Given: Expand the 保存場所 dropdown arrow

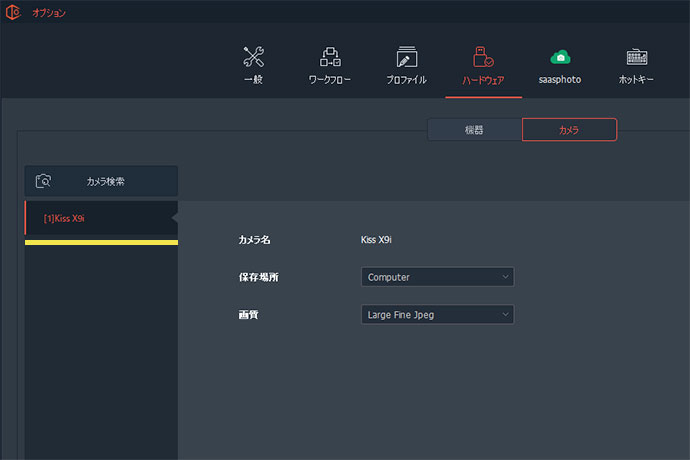Looking at the screenshot, I should tap(505, 277).
